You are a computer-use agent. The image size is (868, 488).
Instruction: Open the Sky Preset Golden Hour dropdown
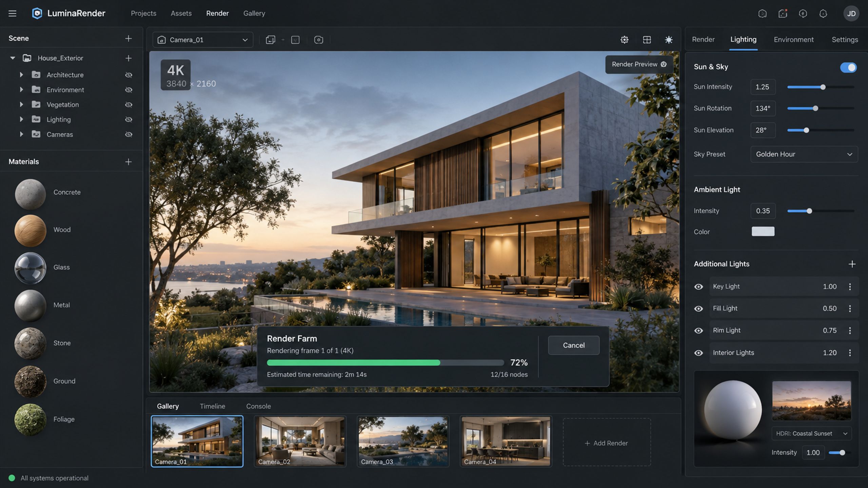[804, 154]
